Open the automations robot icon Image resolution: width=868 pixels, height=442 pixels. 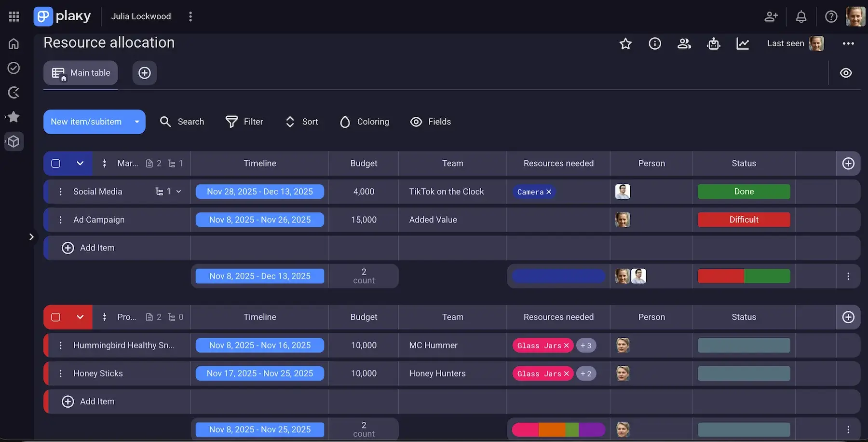click(714, 43)
